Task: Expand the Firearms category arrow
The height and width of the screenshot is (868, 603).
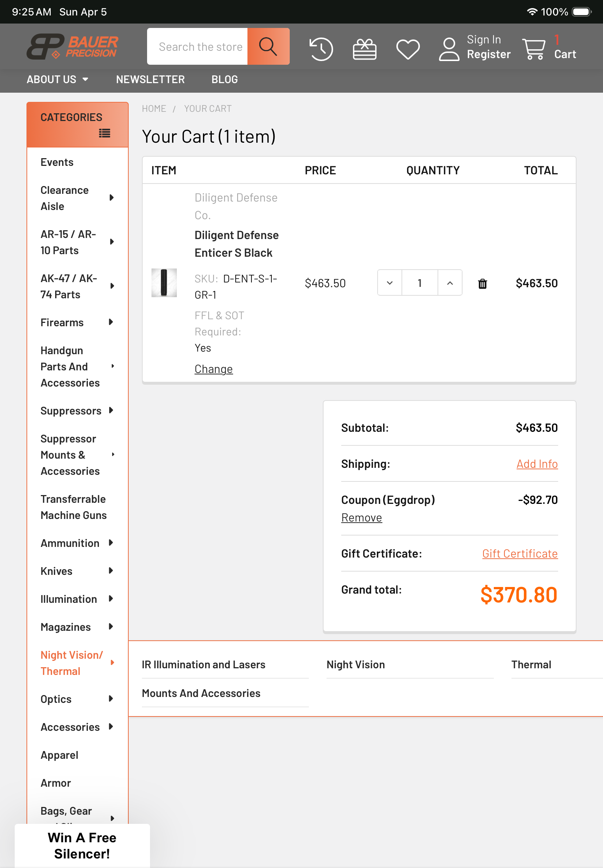Action: [x=111, y=322]
